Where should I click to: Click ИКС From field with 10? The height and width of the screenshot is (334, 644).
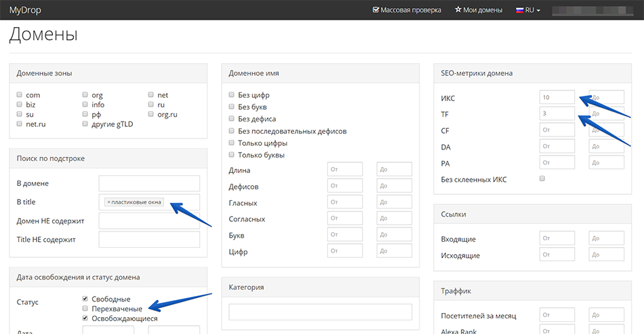pyautogui.click(x=557, y=97)
